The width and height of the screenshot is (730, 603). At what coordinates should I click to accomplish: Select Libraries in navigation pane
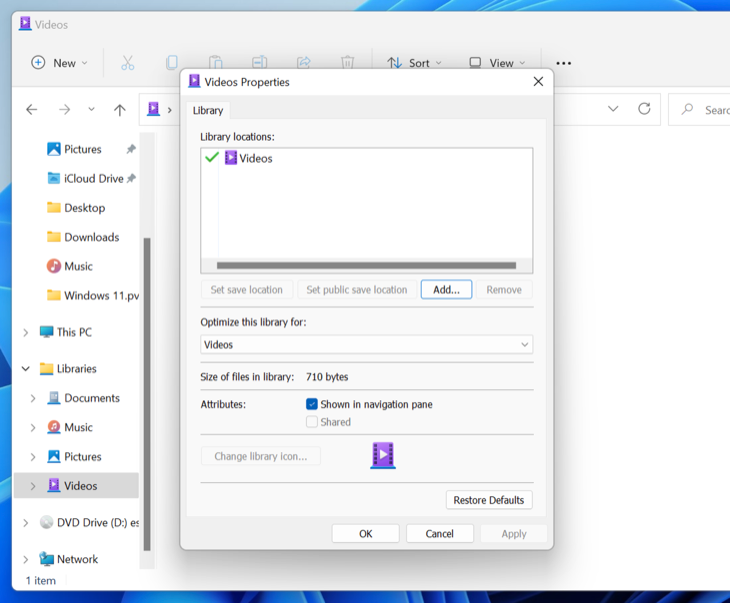[68, 369]
